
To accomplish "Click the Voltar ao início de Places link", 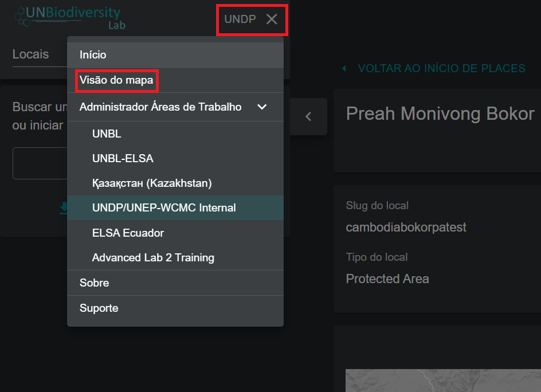I will (441, 69).
